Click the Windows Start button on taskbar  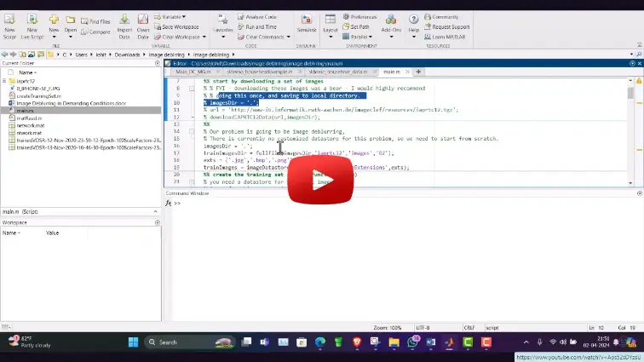pos(133,342)
